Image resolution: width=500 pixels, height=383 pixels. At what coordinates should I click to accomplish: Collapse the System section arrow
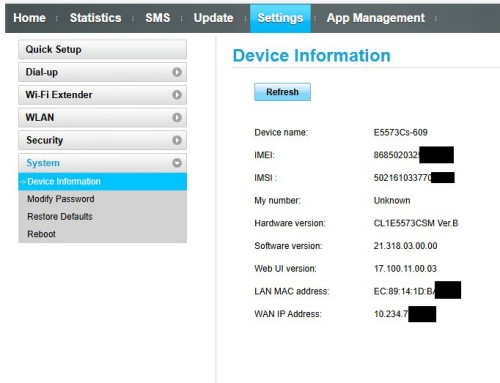[x=177, y=163]
